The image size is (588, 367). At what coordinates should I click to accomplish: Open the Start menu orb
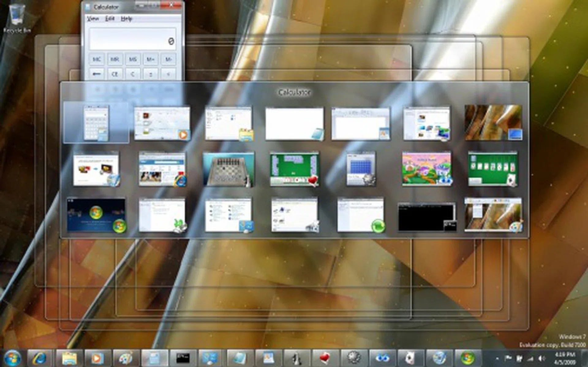[x=13, y=357]
